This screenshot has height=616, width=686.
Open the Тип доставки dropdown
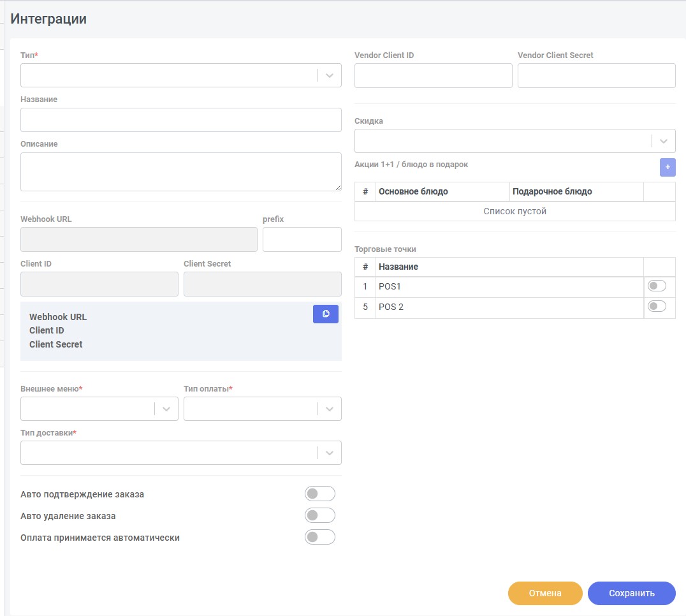click(180, 452)
